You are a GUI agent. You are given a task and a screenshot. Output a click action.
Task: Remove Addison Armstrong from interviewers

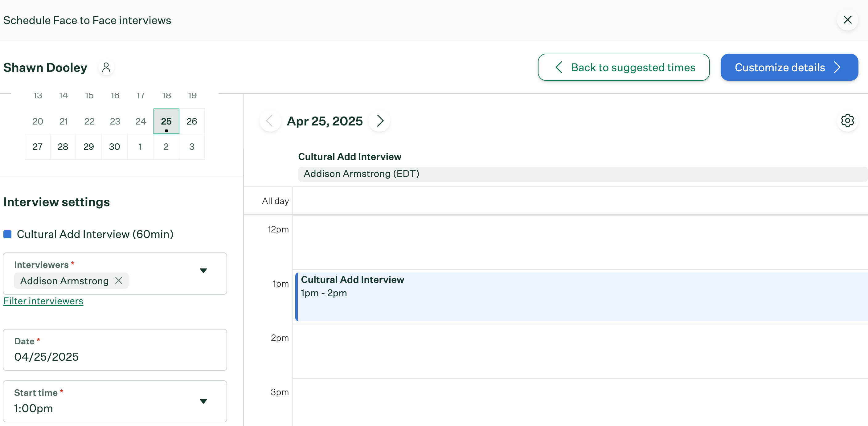click(119, 281)
